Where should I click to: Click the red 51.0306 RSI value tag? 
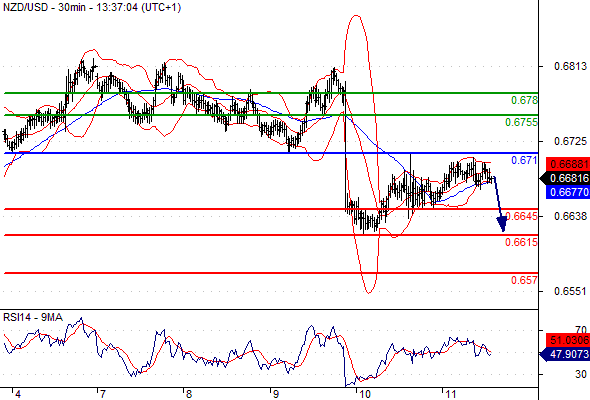tap(567, 340)
